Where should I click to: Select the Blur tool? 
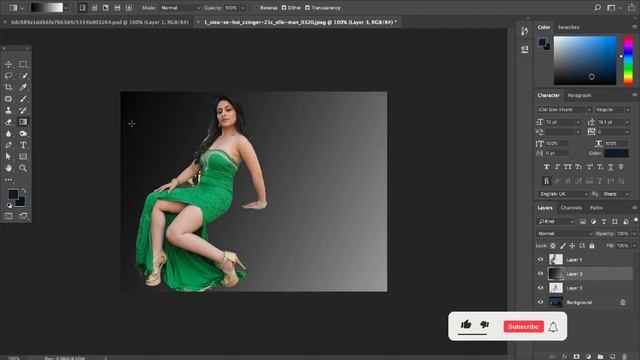[x=8, y=133]
